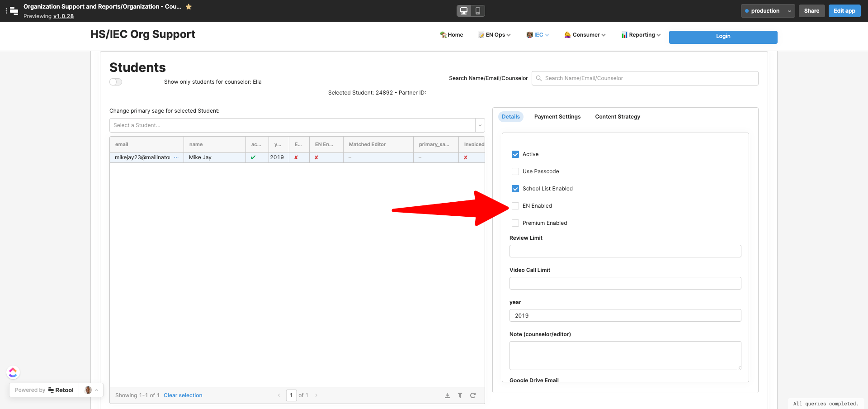Sort by the email column header
Viewport: 868px width, 409px height.
[146, 145]
